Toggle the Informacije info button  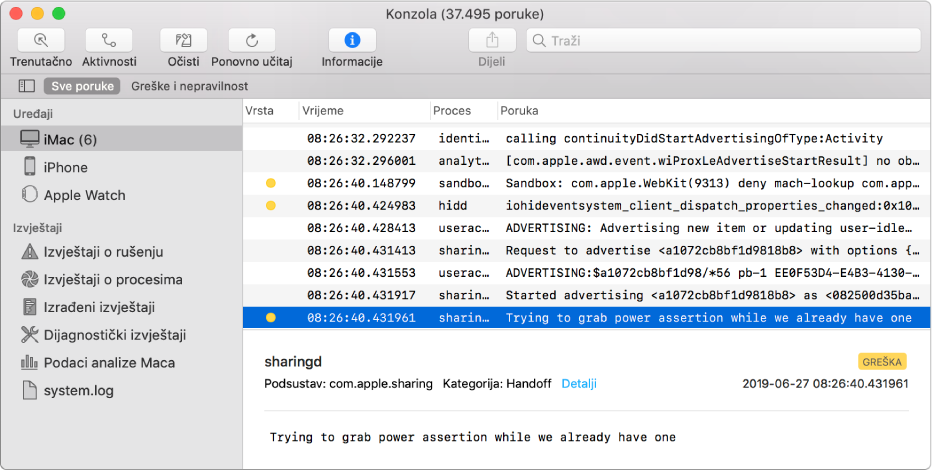(352, 40)
